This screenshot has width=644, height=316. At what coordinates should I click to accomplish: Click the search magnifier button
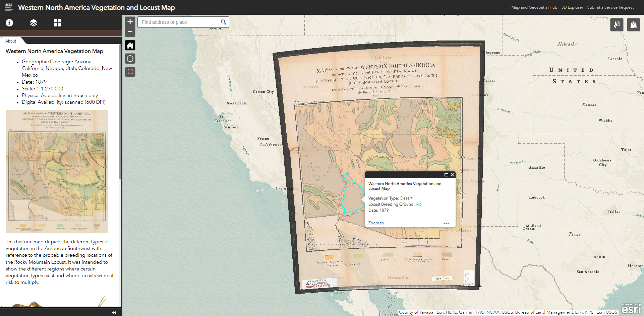coord(224,22)
